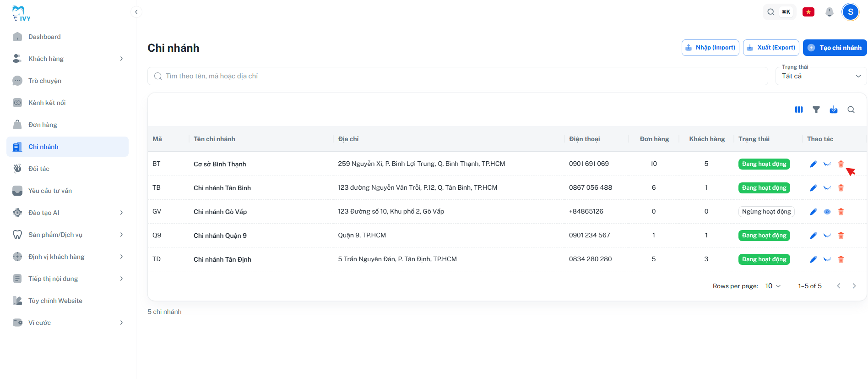868x379 pixels.
Task: Activate Chi nhánh Gò Vấp with eye icon
Action: tap(827, 212)
